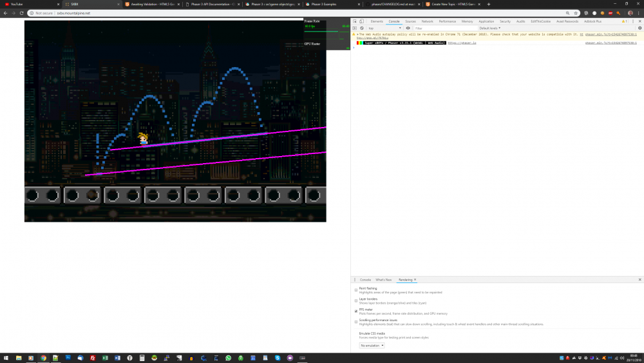Open the Audits panel tab

click(x=521, y=21)
